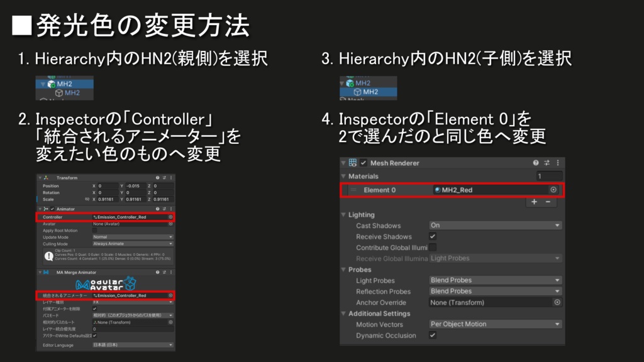Click the Animator component icon
The width and height of the screenshot is (644, 362).
tap(46, 209)
